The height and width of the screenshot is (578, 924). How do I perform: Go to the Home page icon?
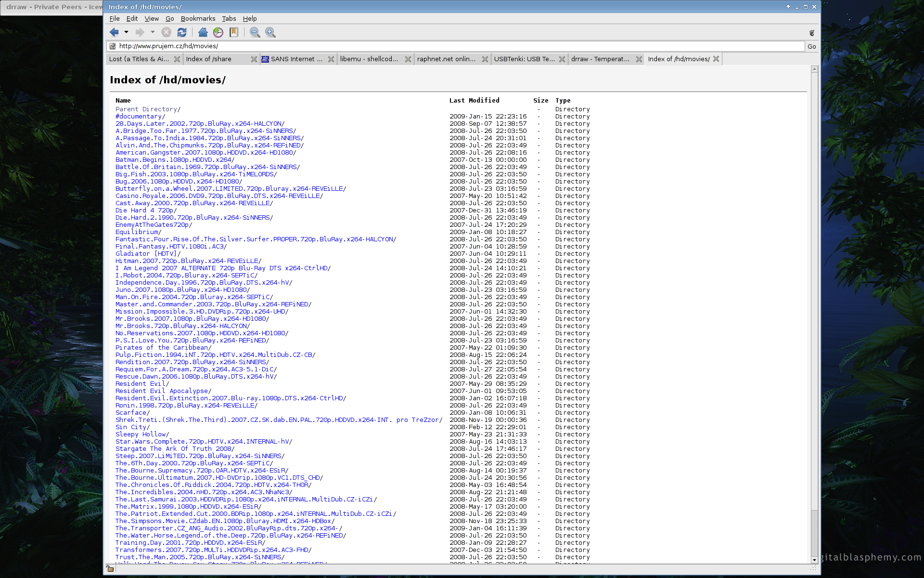[x=203, y=32]
